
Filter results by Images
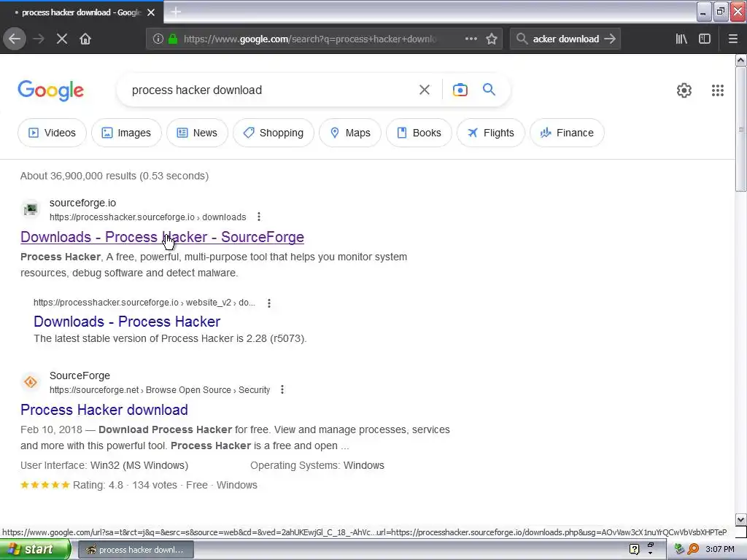pos(126,133)
